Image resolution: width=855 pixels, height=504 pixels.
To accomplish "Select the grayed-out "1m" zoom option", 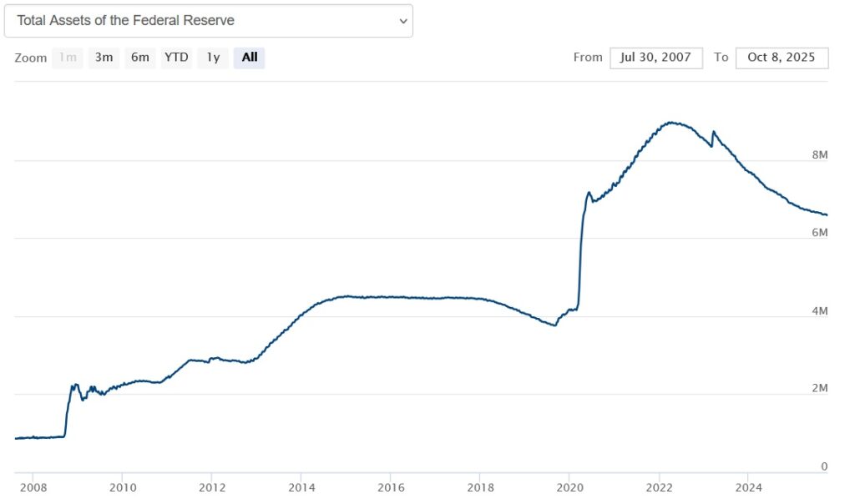I will (67, 58).
